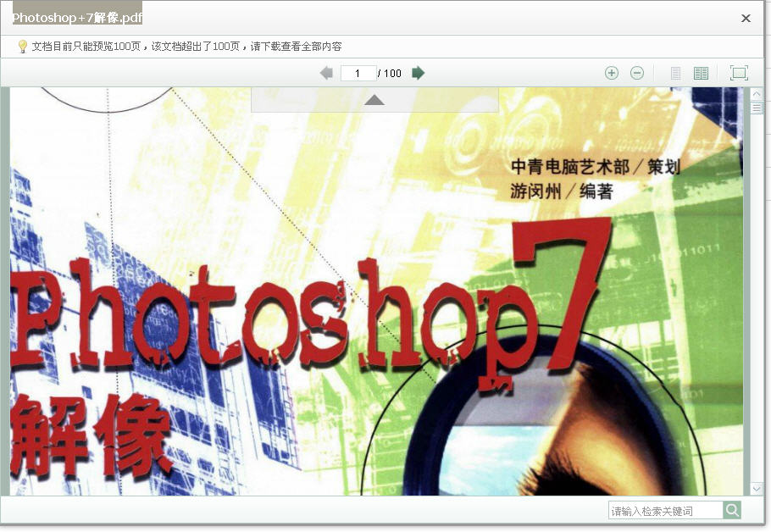Image resolution: width=771 pixels, height=532 pixels.
Task: Click the green search magnifier button
Action: 732,510
